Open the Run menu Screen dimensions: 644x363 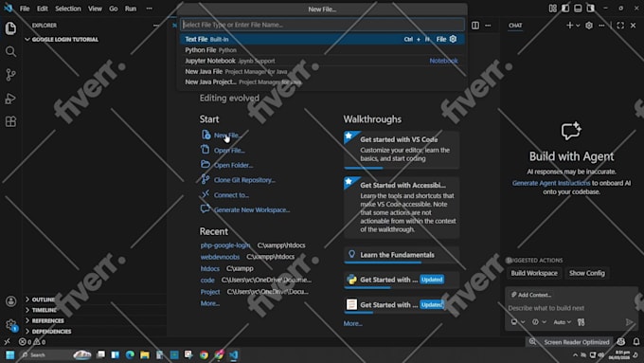point(131,9)
